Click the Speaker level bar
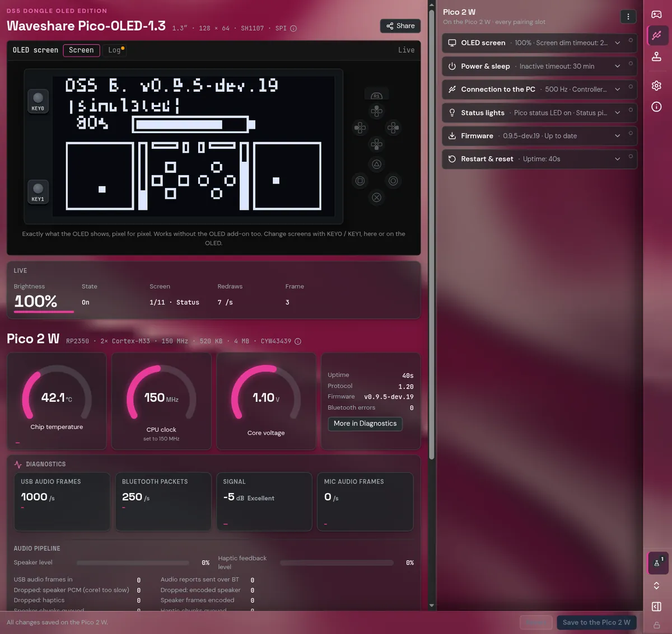Viewport: 672px width, 634px height. point(133,563)
